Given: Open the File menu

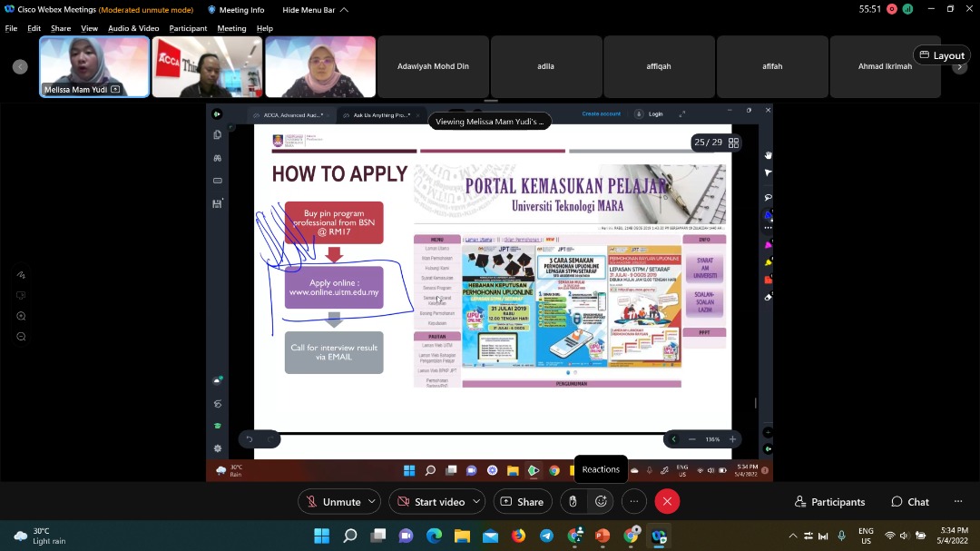Looking at the screenshot, I should (11, 28).
